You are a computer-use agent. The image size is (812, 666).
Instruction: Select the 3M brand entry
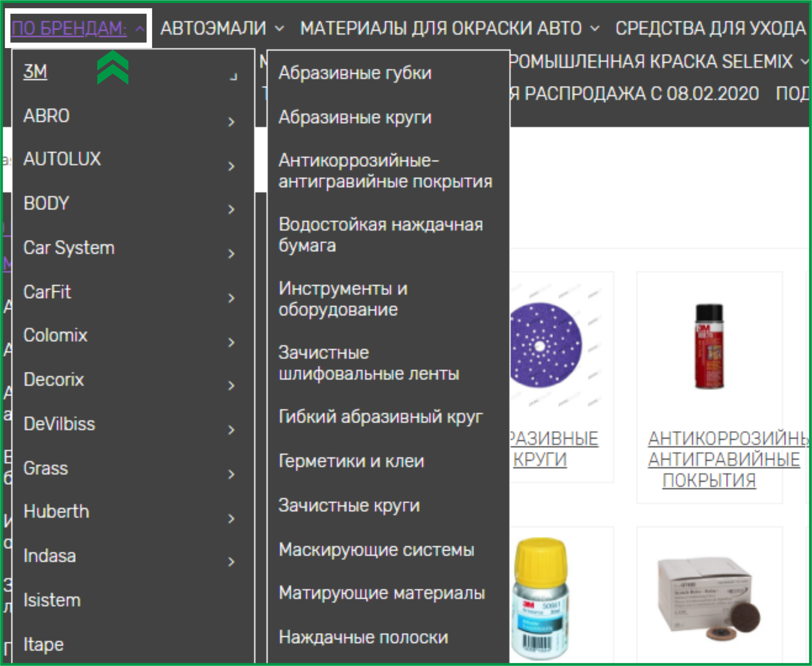pos(35,72)
